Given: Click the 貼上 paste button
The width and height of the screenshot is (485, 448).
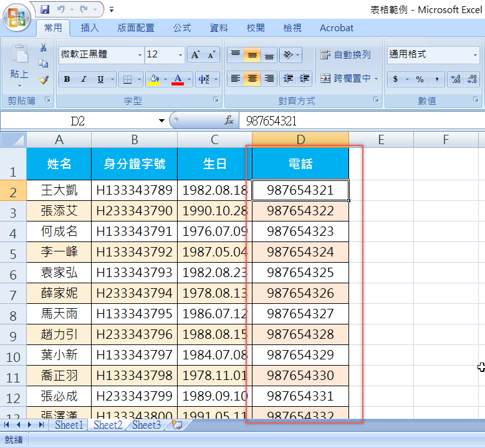Looking at the screenshot, I should tap(19, 64).
